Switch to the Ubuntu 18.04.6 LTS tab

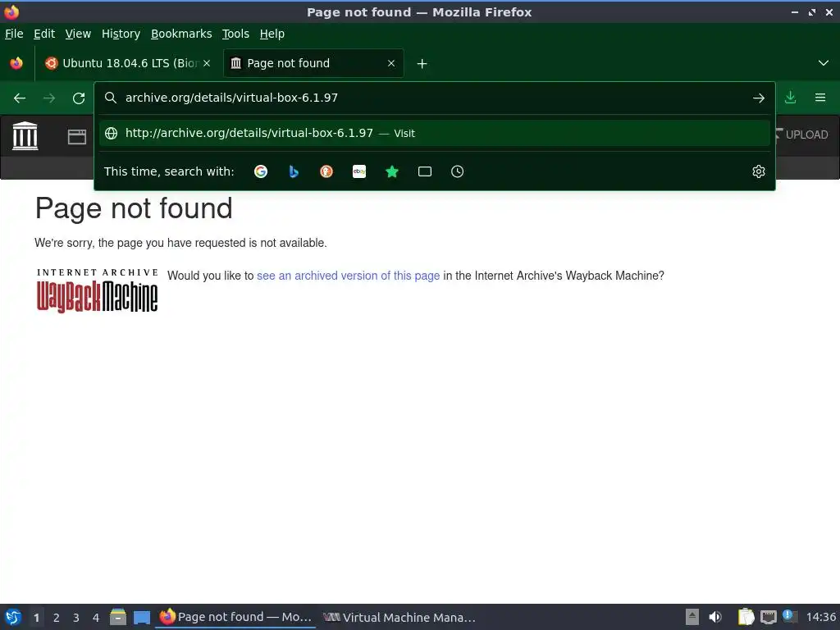[x=129, y=63]
